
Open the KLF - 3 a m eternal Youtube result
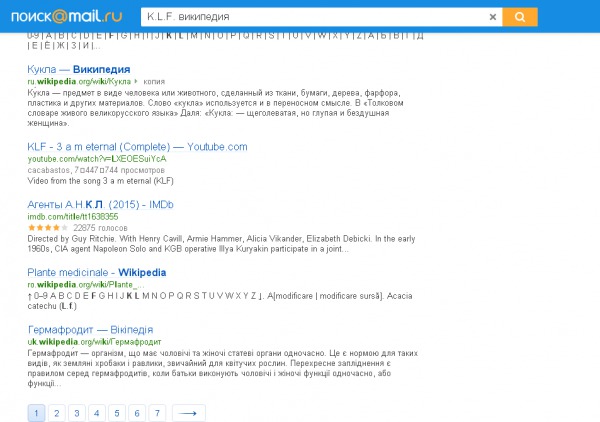tap(137, 147)
